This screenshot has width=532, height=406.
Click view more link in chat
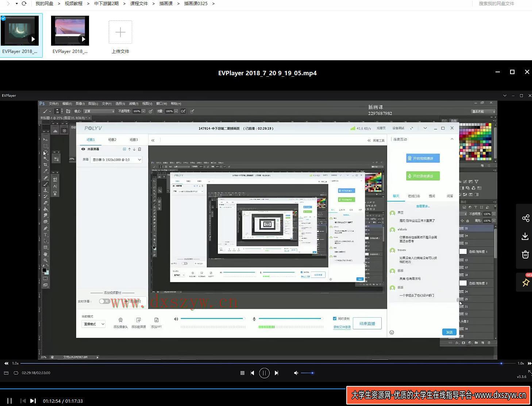click(x=423, y=206)
